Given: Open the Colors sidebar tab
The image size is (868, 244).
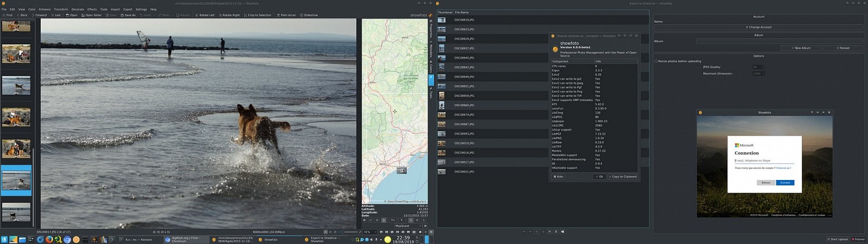Looking at the screenshot, I should tap(431, 66).
